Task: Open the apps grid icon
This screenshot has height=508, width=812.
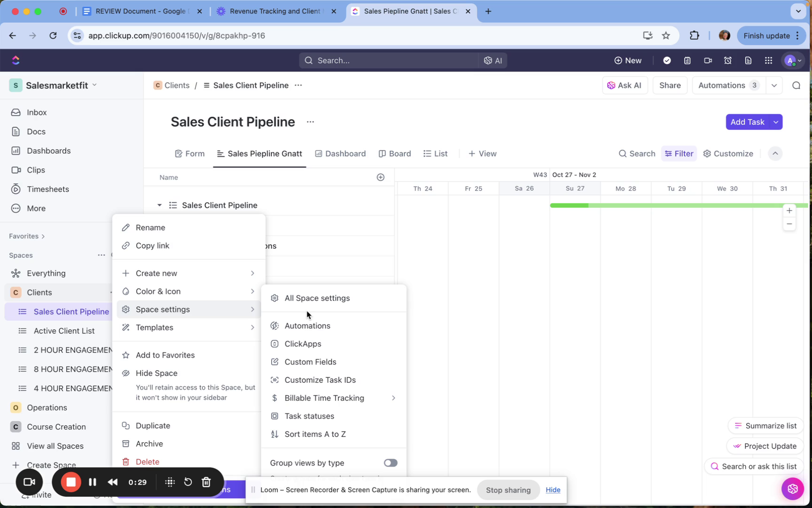Action: point(768,60)
